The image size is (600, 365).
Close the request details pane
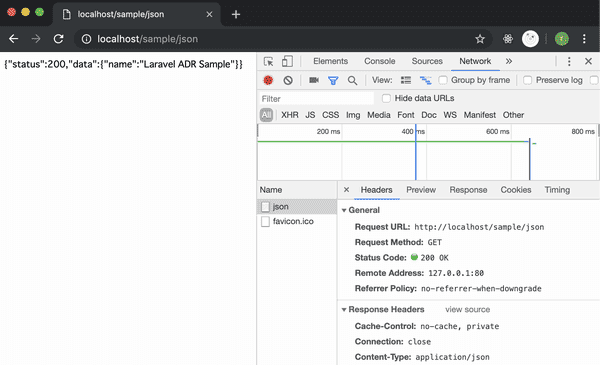click(346, 189)
